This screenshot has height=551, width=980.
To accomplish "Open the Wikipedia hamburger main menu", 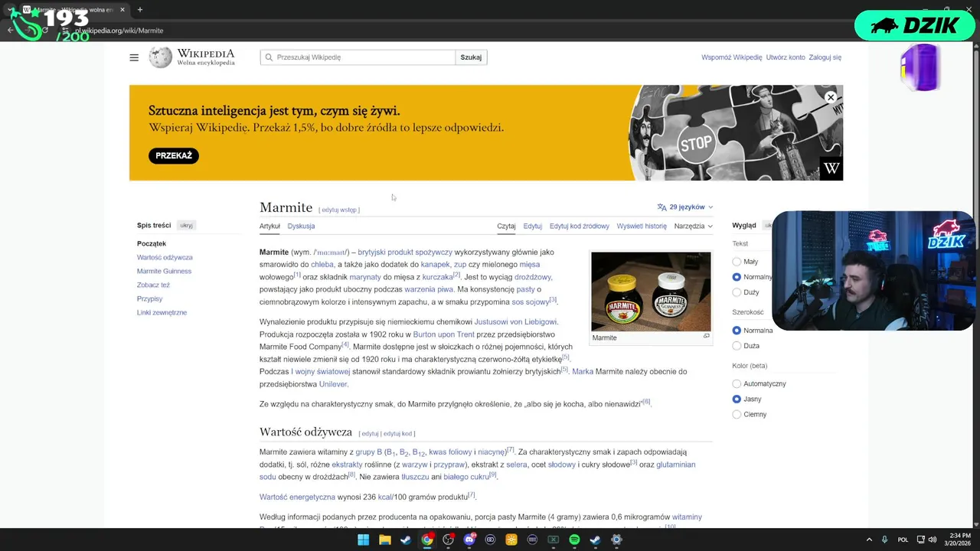I will 134,57.
